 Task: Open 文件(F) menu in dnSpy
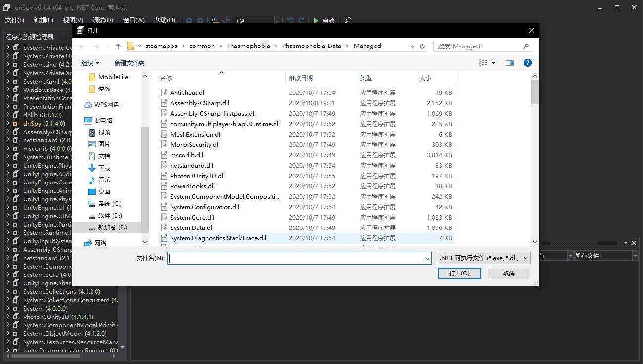point(15,20)
